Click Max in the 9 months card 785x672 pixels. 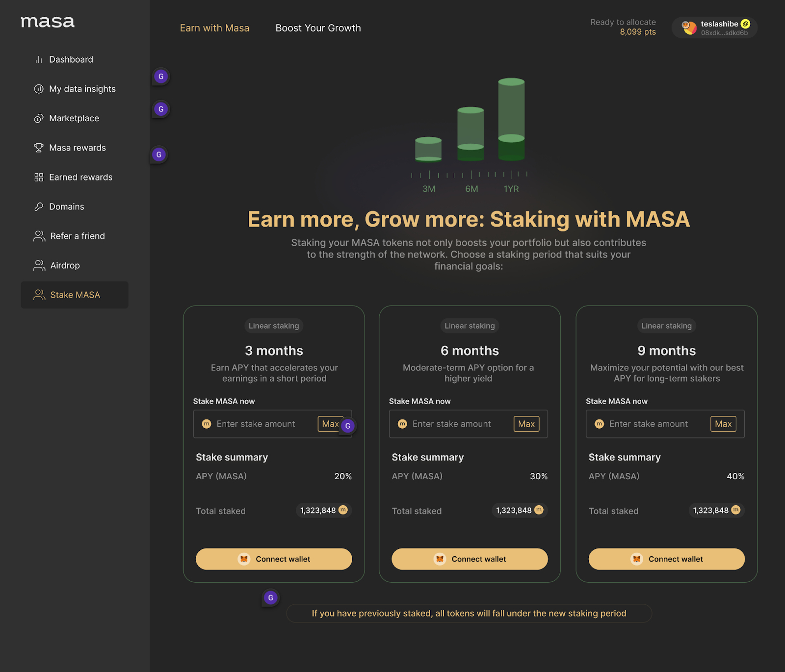(723, 424)
